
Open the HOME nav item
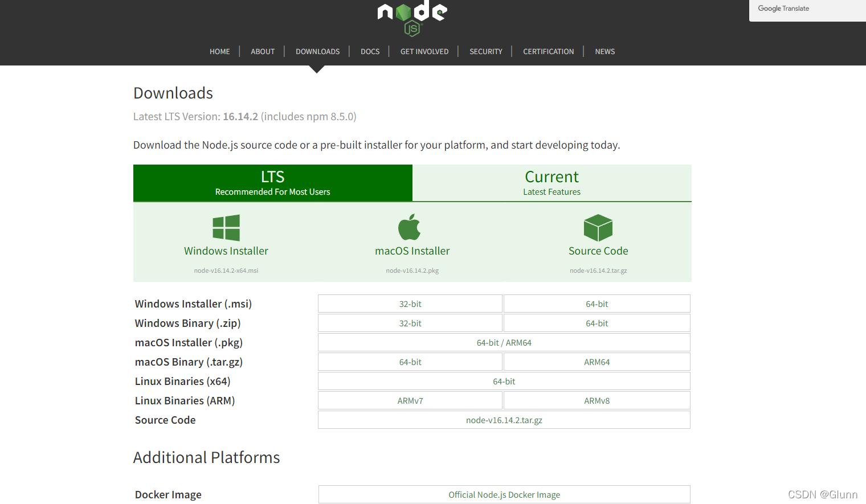coord(219,51)
